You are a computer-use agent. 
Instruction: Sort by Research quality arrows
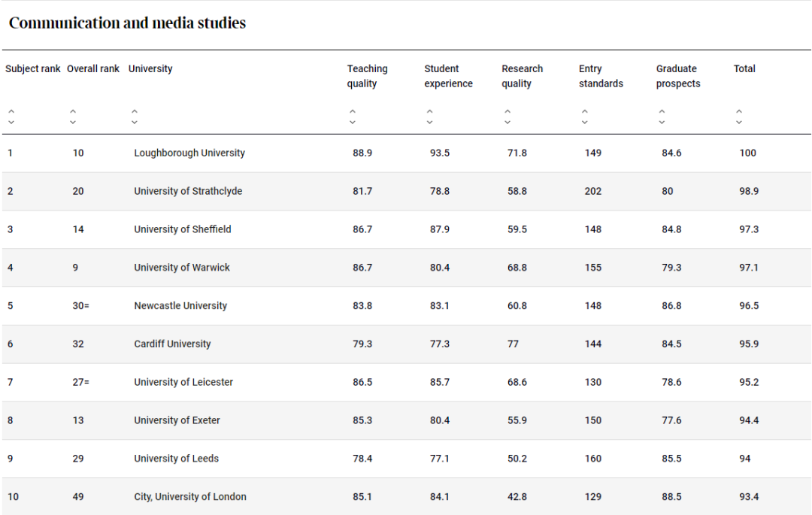click(x=507, y=117)
